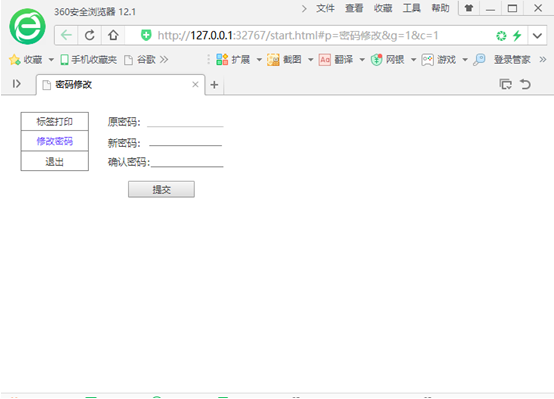
Task: Click the 360 browser logo
Action: tap(27, 27)
